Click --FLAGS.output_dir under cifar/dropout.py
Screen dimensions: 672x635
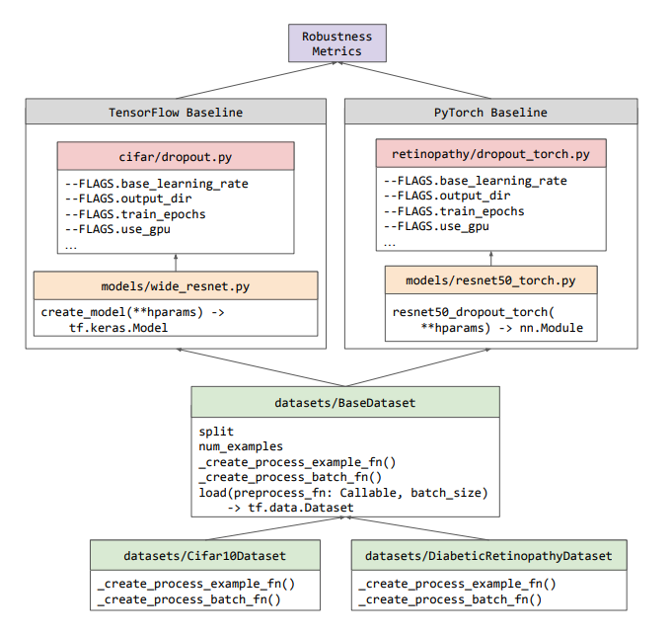pos(128,198)
